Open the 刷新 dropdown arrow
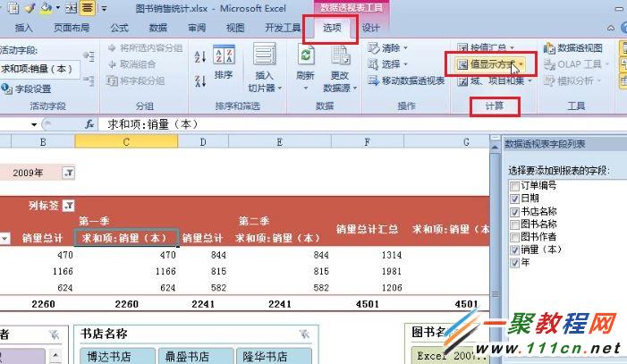This screenshot has height=364, width=627. [306, 88]
